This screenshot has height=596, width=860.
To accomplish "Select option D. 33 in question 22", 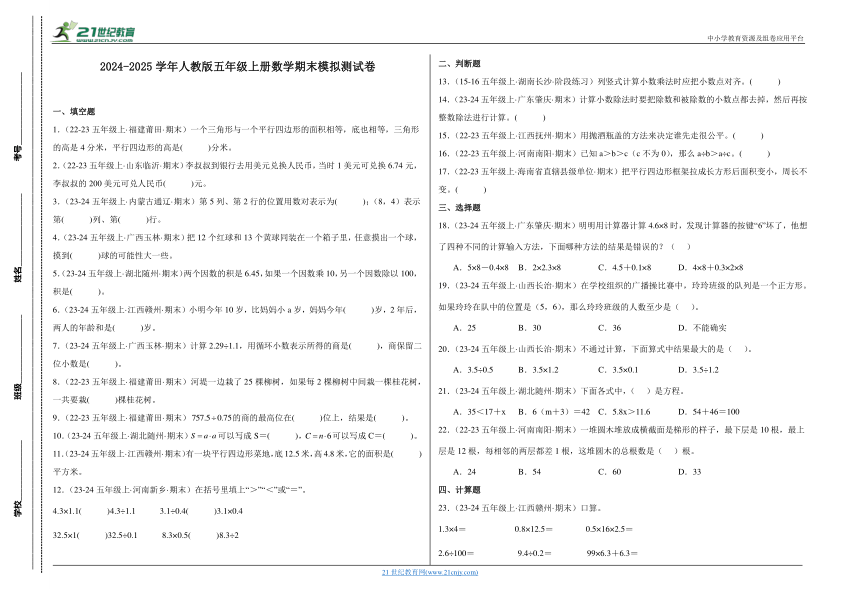I will click(x=689, y=472).
